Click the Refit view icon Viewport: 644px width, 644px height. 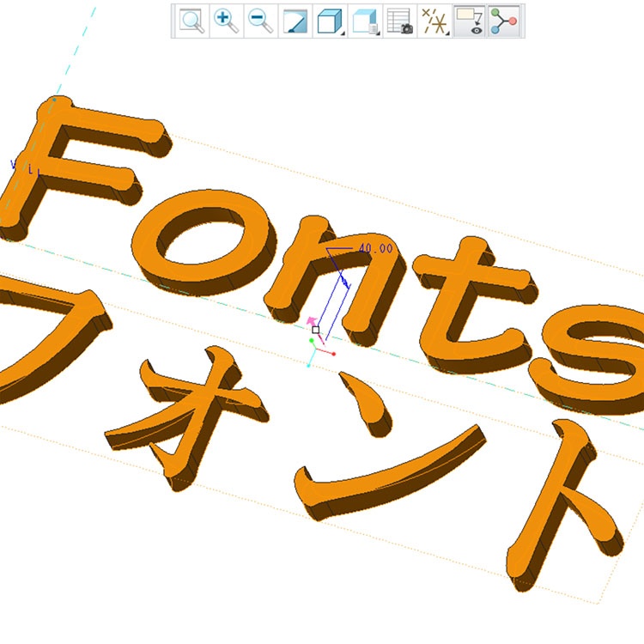coord(191,21)
